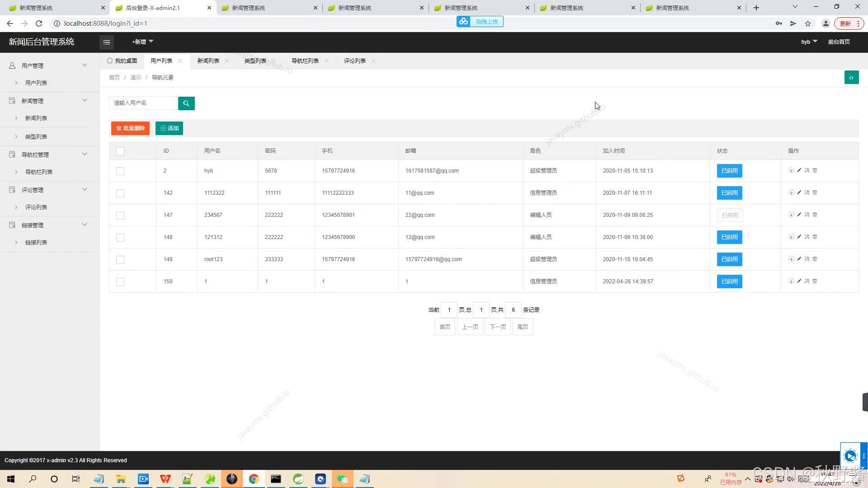
Task: Open the hyb user dropdown menu
Action: coord(809,42)
